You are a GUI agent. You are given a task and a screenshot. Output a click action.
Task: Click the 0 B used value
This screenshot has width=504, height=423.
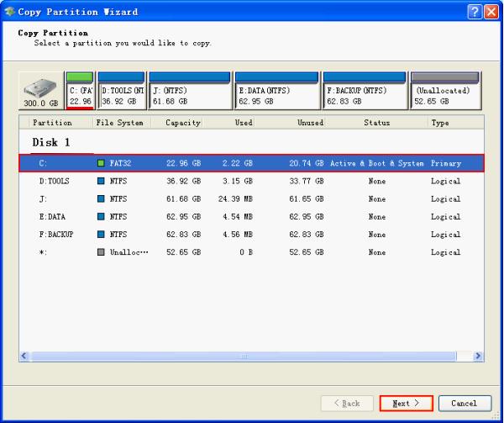click(246, 252)
